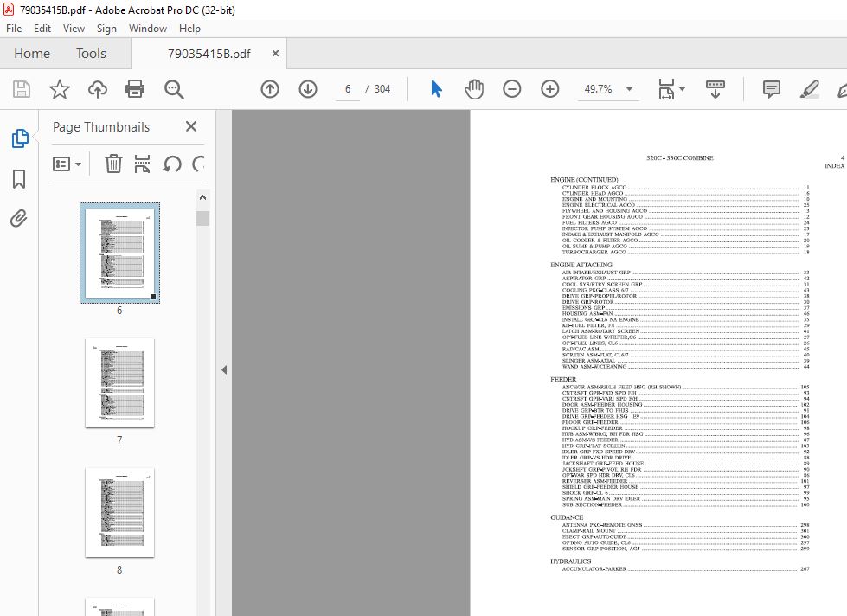The width and height of the screenshot is (847, 616).
Task: Click the HYDRAULICS section heading
Action: pos(570,561)
